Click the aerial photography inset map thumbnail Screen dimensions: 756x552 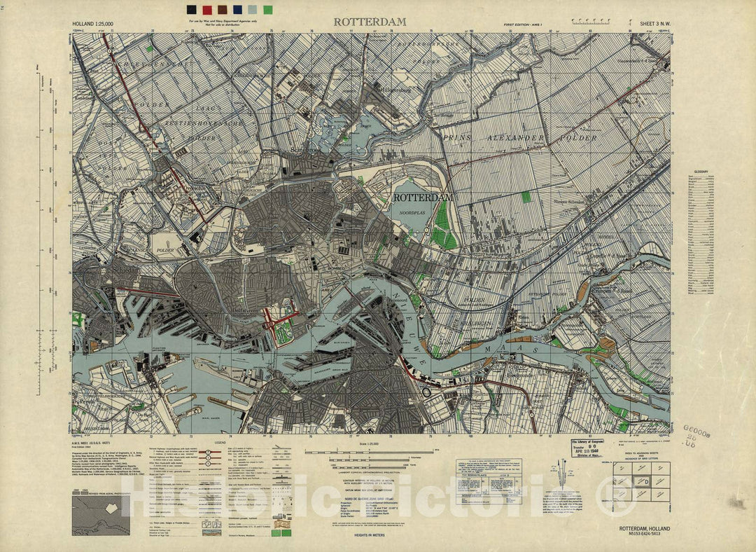click(101, 516)
